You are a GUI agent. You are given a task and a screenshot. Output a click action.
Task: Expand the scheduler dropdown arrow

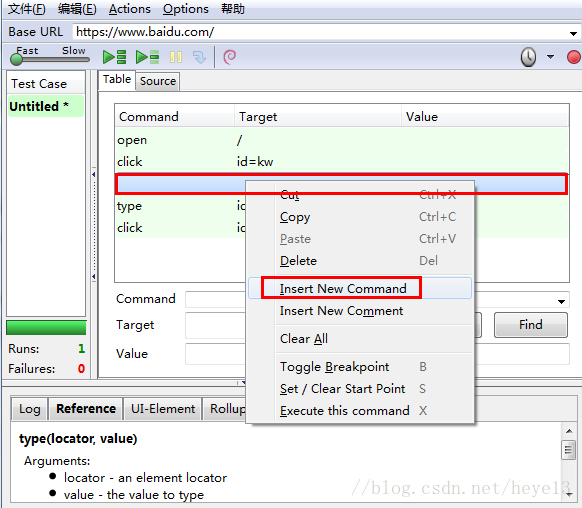point(550,57)
